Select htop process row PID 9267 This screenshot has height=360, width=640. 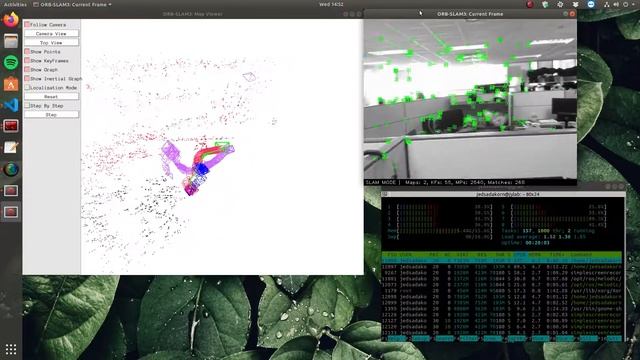click(x=502, y=273)
